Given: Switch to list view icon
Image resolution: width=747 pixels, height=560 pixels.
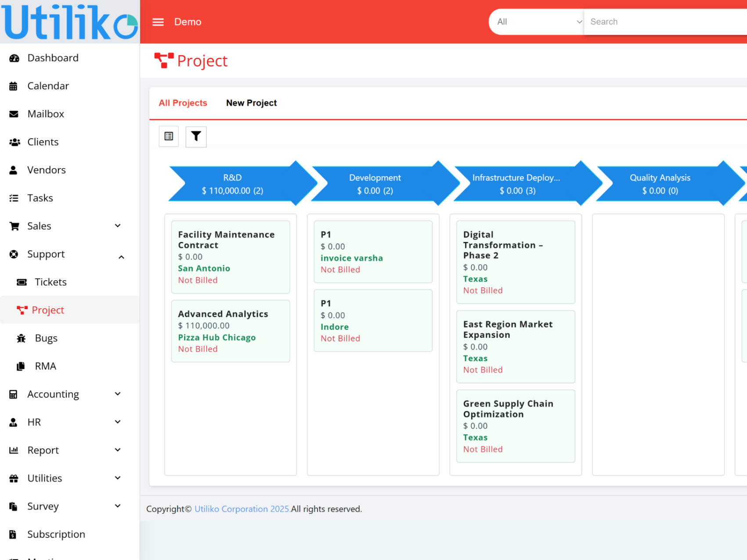Looking at the screenshot, I should (169, 137).
